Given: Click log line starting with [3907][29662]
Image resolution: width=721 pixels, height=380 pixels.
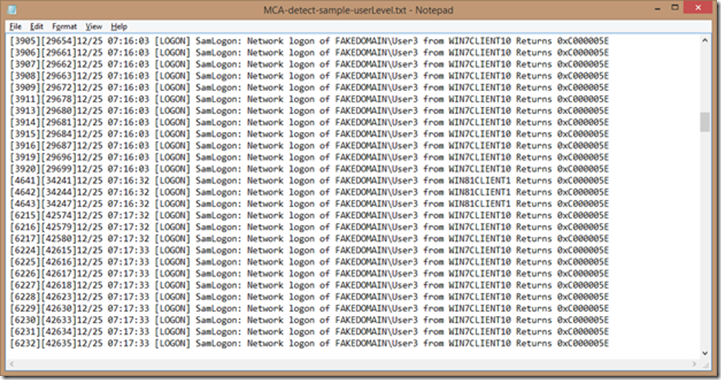Looking at the screenshot, I should pos(309,64).
